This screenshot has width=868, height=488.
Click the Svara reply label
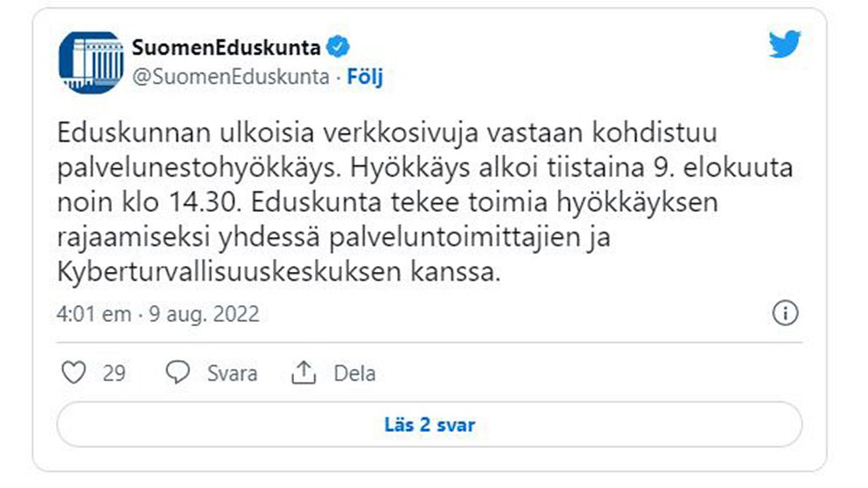232,373
